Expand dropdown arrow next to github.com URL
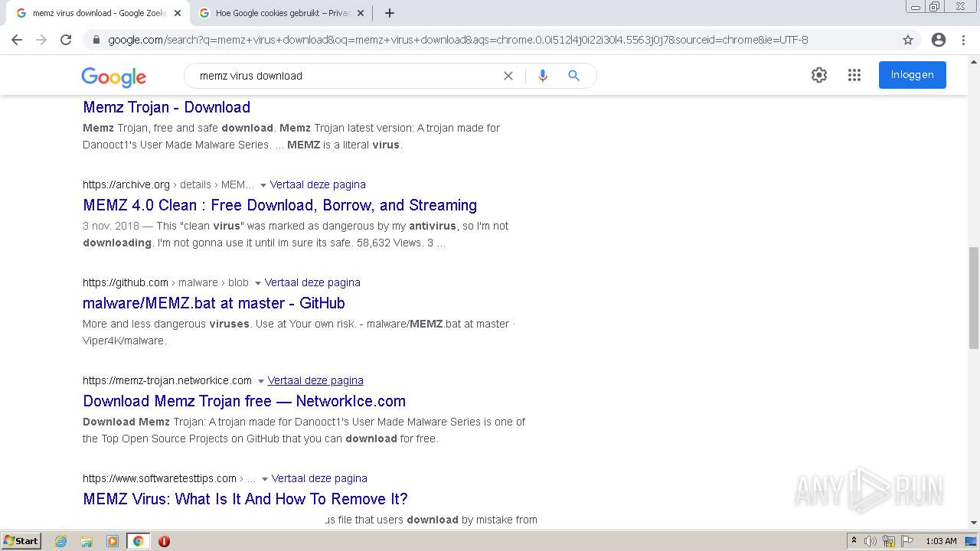The image size is (980, 551). 257,283
